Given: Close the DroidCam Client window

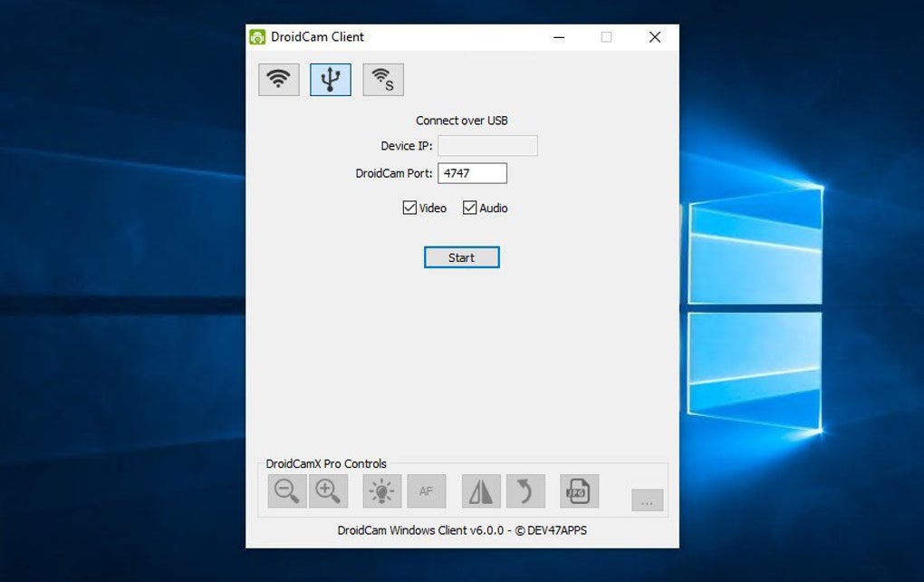Looking at the screenshot, I should tap(654, 37).
